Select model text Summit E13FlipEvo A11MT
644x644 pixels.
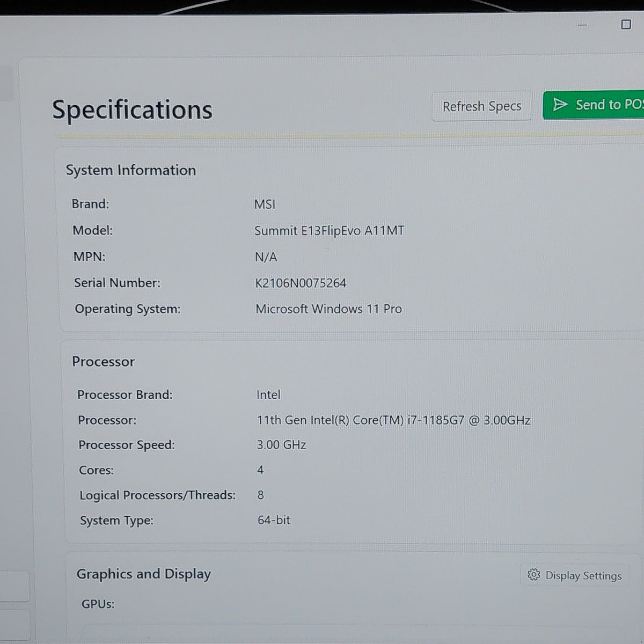(329, 231)
